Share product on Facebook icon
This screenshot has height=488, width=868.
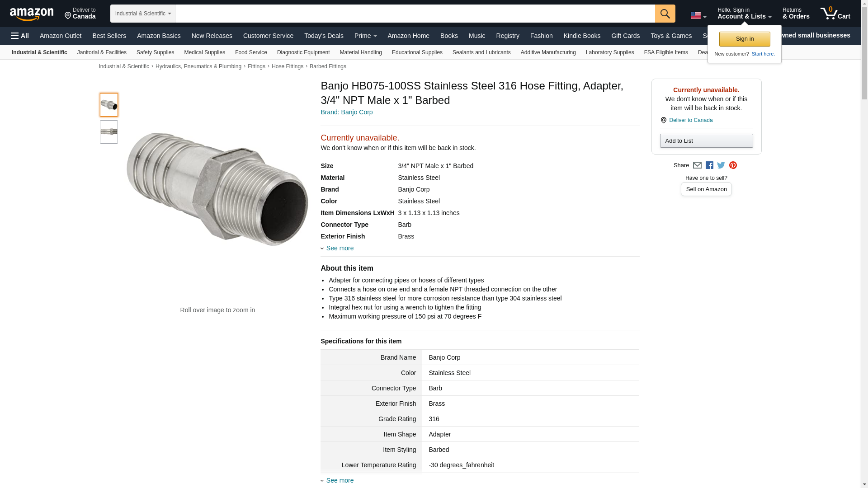pos(709,165)
